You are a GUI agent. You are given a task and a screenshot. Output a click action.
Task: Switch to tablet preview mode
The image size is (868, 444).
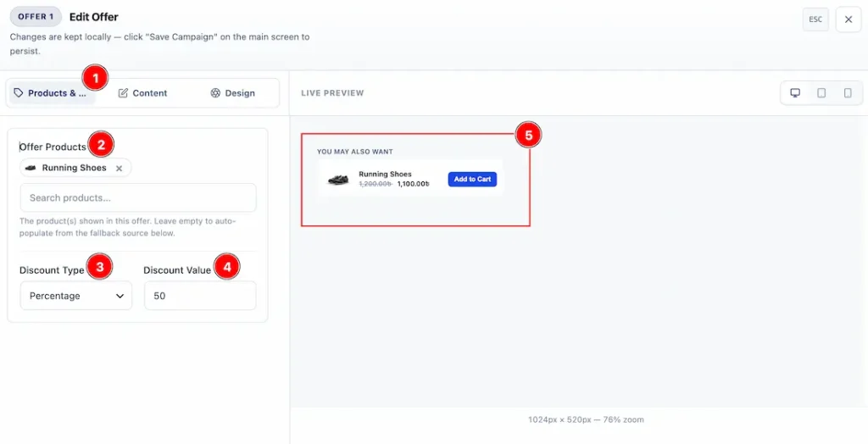tap(821, 93)
